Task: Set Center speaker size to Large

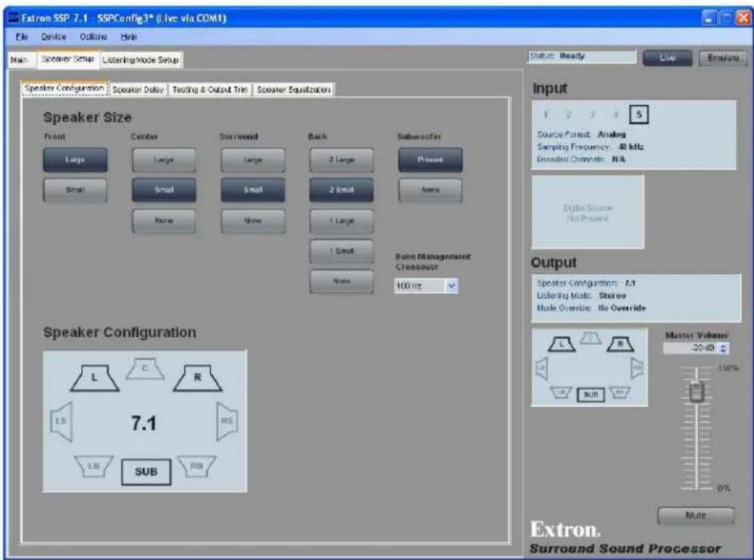Action: coord(164,160)
